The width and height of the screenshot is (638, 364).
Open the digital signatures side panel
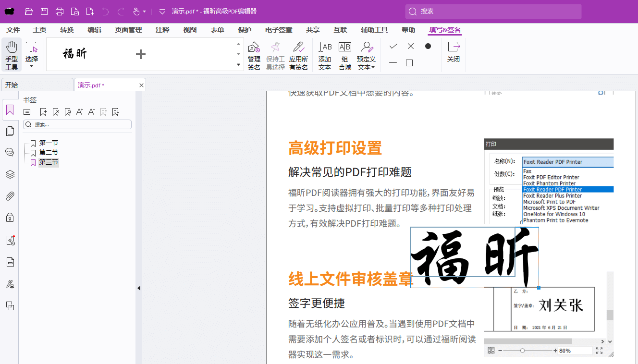coord(10,284)
